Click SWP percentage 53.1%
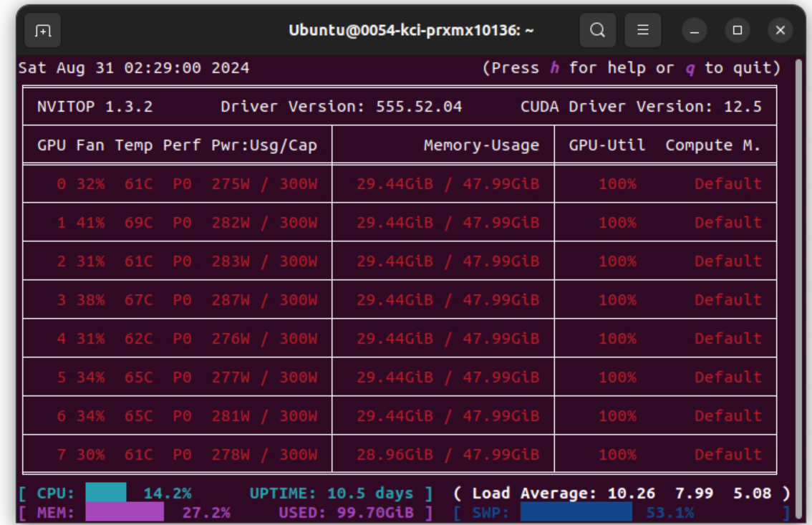 tap(670, 513)
